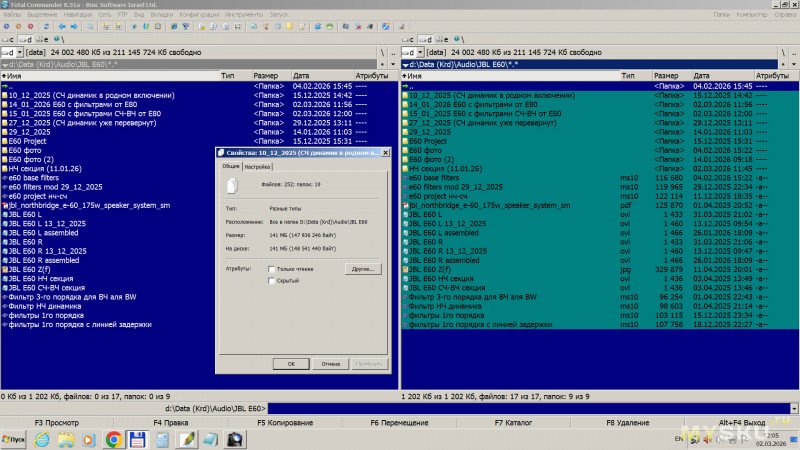Viewport: 800px width, 450px height.
Task: Open Chrome from the taskbar
Action: (x=113, y=439)
